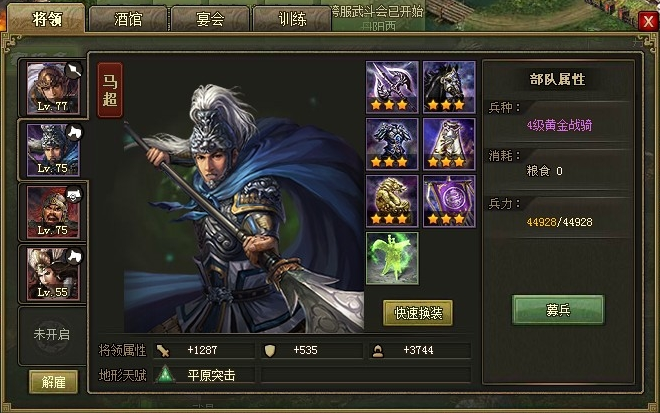Click the 解雇 dismiss button
The image size is (660, 413).
tap(53, 382)
